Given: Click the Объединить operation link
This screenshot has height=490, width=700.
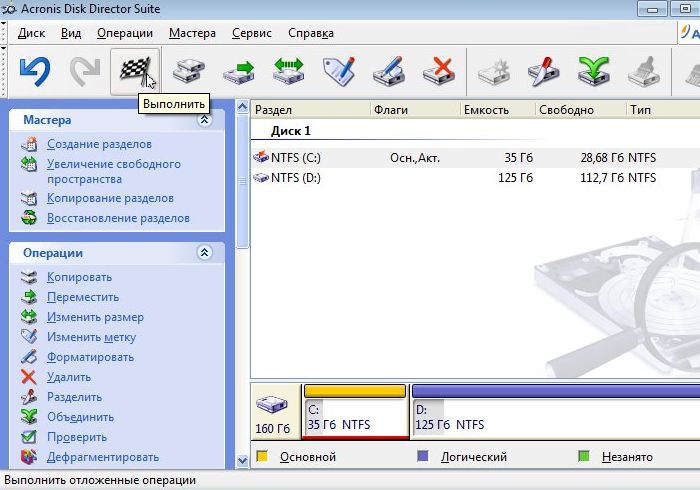Looking at the screenshot, I should (x=81, y=417).
